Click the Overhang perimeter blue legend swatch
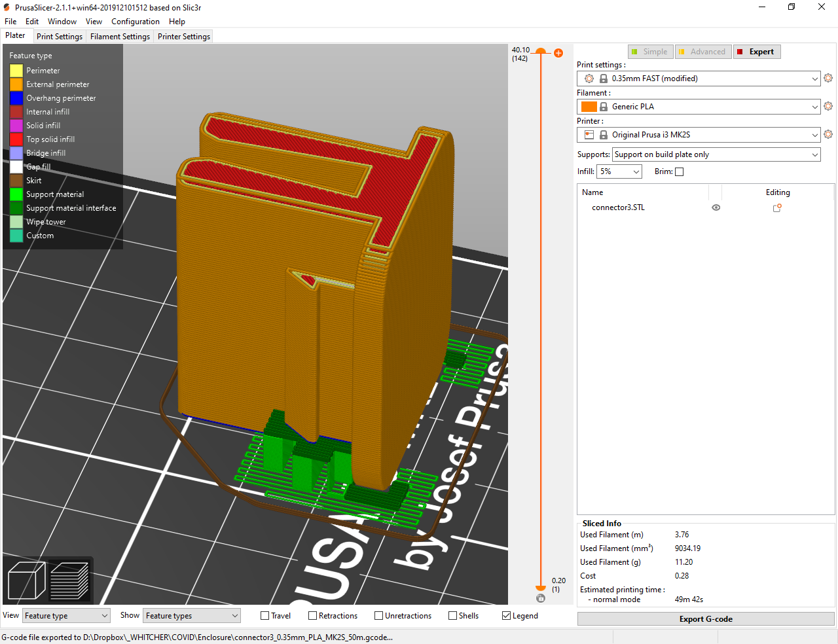838x644 pixels. tap(16, 98)
